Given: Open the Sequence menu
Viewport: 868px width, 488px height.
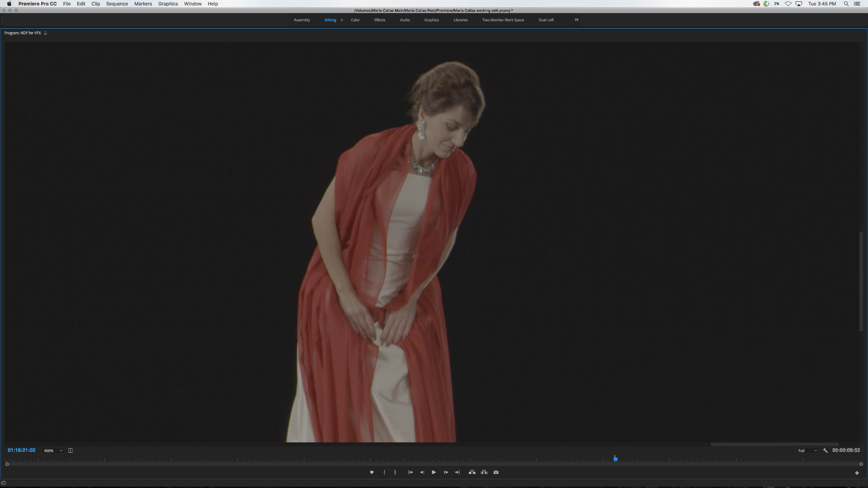Looking at the screenshot, I should click(117, 4).
